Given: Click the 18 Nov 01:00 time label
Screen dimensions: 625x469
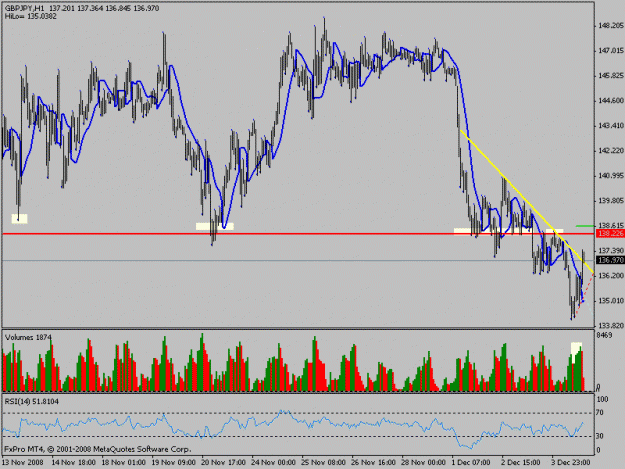Looking at the screenshot, I should 124,462.
